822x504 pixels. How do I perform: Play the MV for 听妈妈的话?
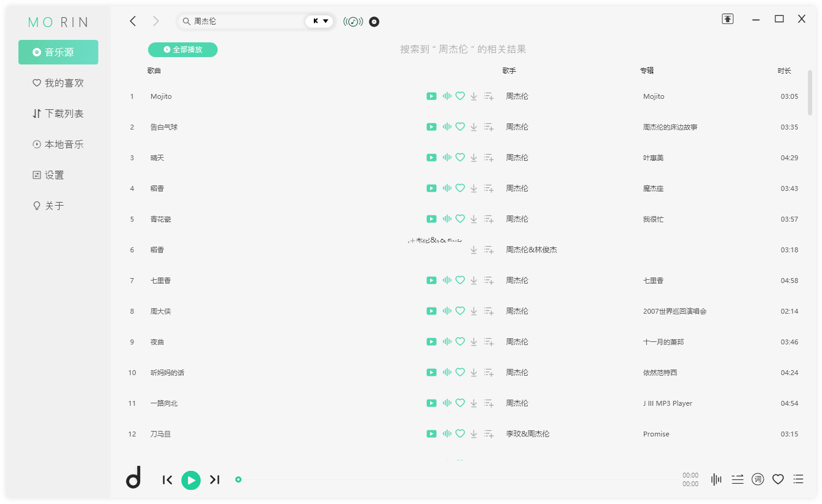click(x=431, y=373)
